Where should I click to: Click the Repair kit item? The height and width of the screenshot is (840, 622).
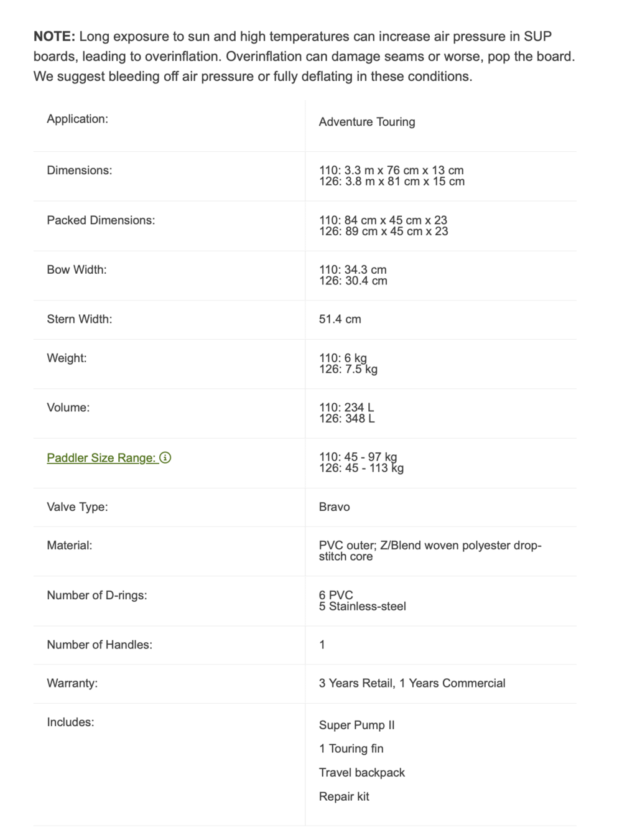point(344,796)
